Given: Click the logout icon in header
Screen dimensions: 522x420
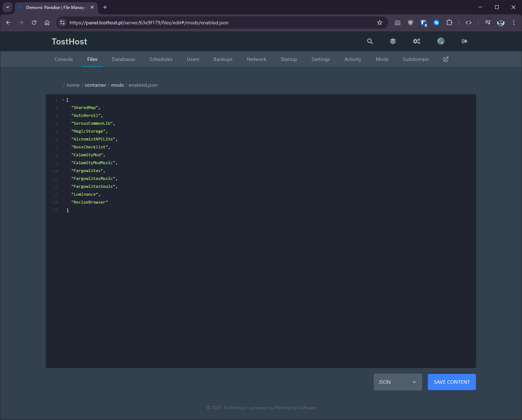Looking at the screenshot, I should [x=465, y=41].
